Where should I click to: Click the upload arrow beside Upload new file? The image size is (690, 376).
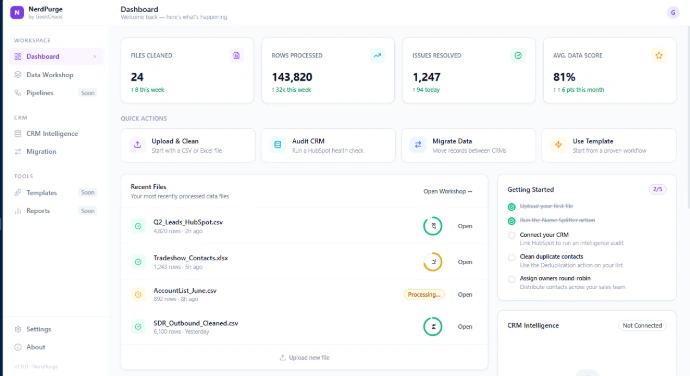(x=283, y=358)
